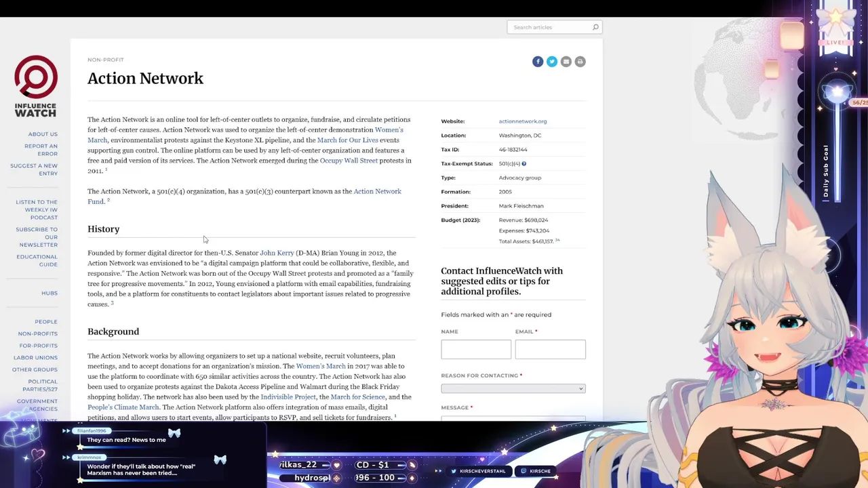Open About Us in sidebar
The height and width of the screenshot is (488, 868).
43,134
